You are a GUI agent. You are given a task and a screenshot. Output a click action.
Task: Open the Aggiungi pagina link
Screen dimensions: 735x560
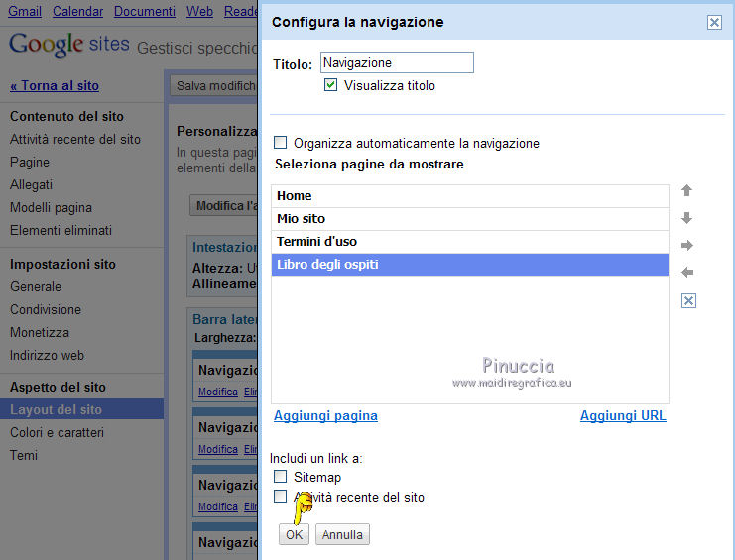(x=325, y=416)
